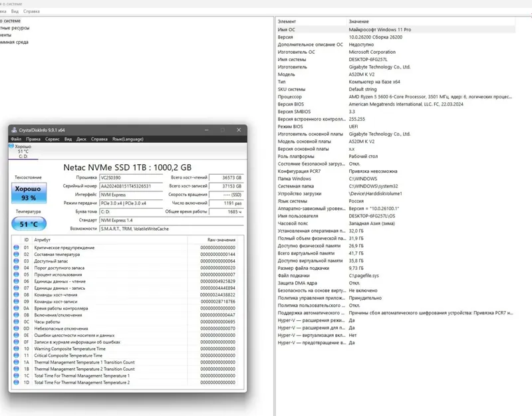The image size is (532, 416).
Task: Click the status icon for attribute 1D row
Action: (16, 382)
